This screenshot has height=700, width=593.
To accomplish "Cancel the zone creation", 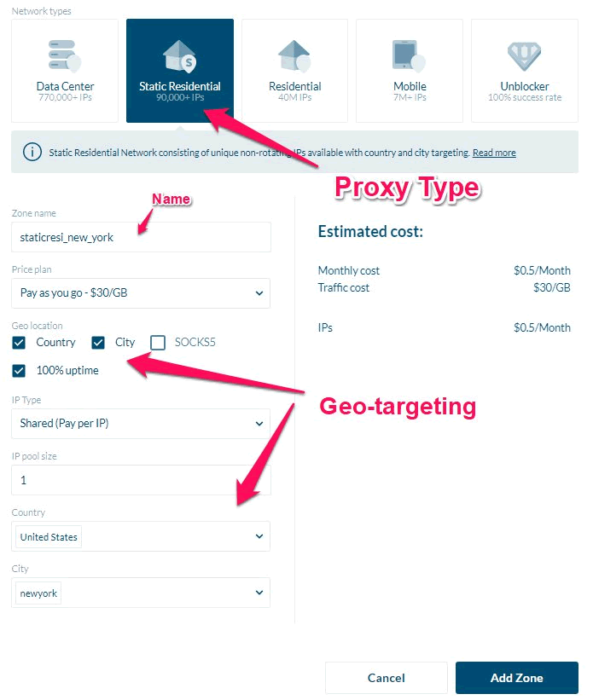I will (x=387, y=678).
